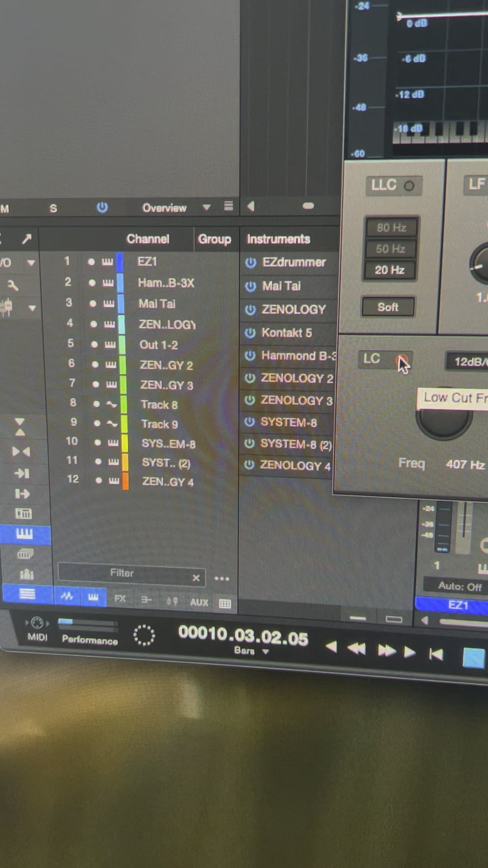Click the rewind double-arrow transport button
488x868 pixels.
pyautogui.click(x=356, y=649)
